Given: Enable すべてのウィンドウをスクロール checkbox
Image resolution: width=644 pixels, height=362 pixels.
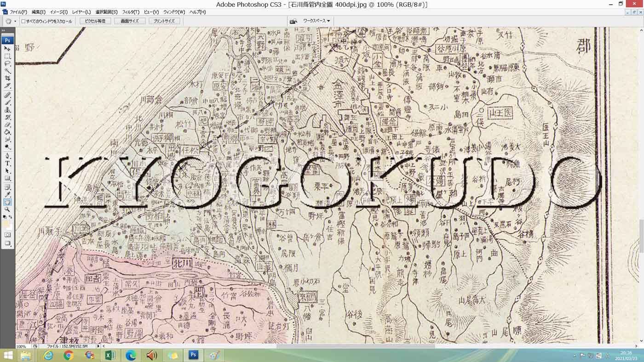Looking at the screenshot, I should [23, 21].
